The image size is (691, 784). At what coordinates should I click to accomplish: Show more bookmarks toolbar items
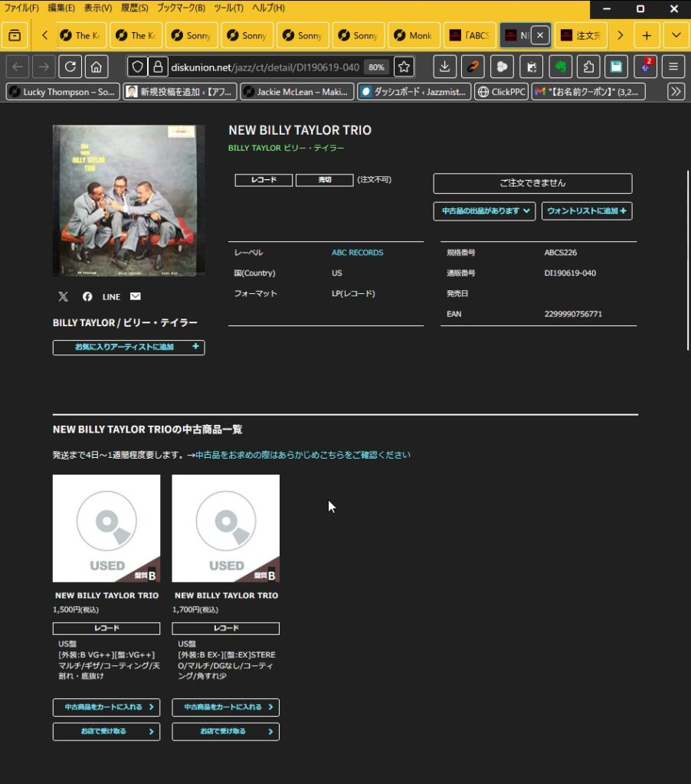click(676, 92)
